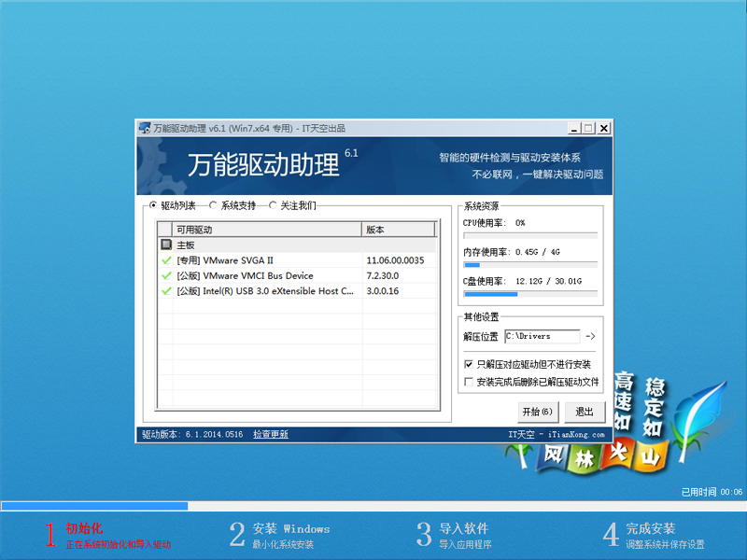Close the 万能驱动助理 window
The height and width of the screenshot is (560, 747).
coord(603,128)
